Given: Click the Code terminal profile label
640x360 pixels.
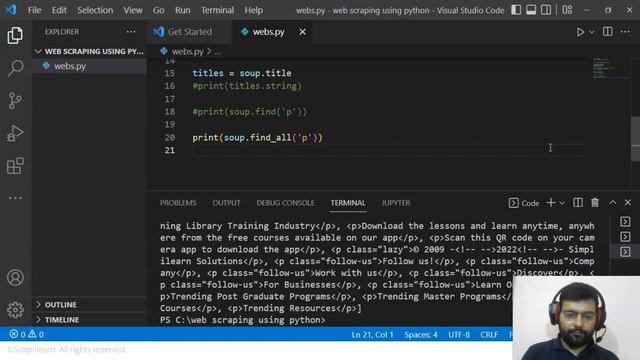Looking at the screenshot, I should pyautogui.click(x=524, y=203).
